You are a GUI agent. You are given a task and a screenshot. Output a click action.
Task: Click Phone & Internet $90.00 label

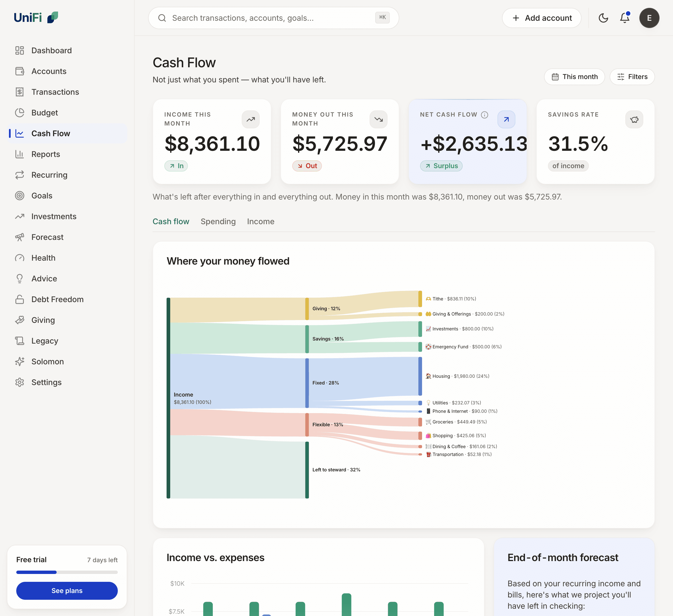(461, 411)
